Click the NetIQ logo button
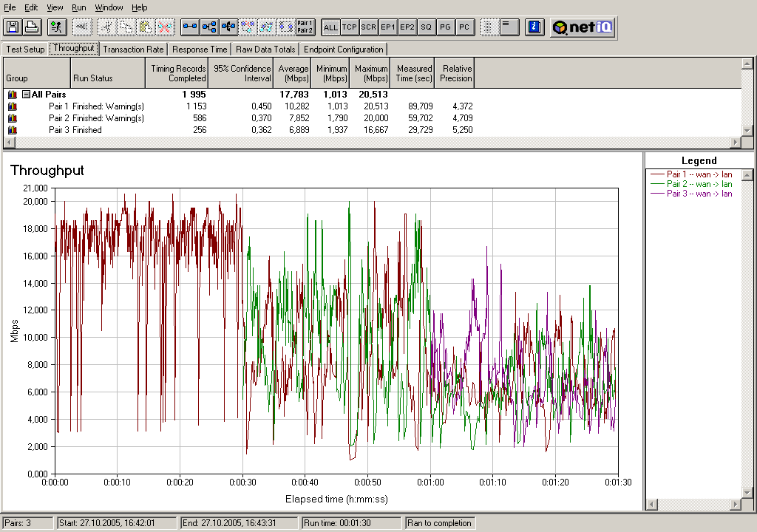 pos(583,27)
